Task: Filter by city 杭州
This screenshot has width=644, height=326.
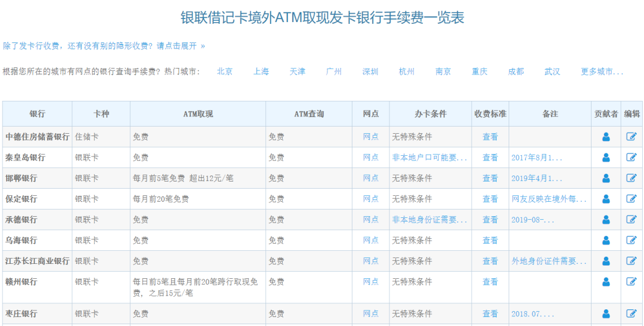Action: click(407, 72)
